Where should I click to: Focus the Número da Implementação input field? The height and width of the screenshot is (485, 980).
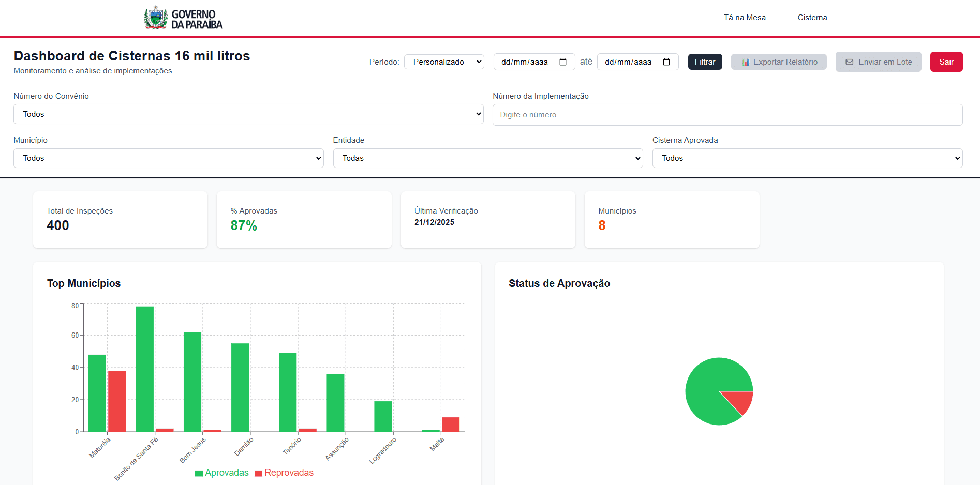click(727, 115)
